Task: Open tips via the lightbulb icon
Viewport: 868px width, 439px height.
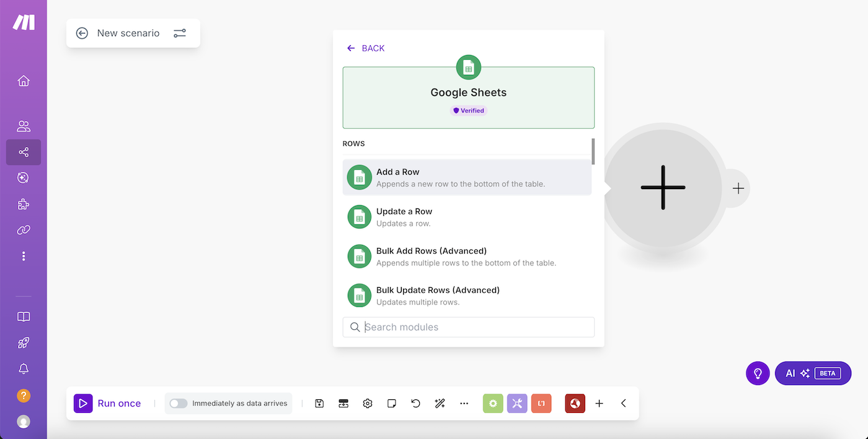Action: (757, 373)
